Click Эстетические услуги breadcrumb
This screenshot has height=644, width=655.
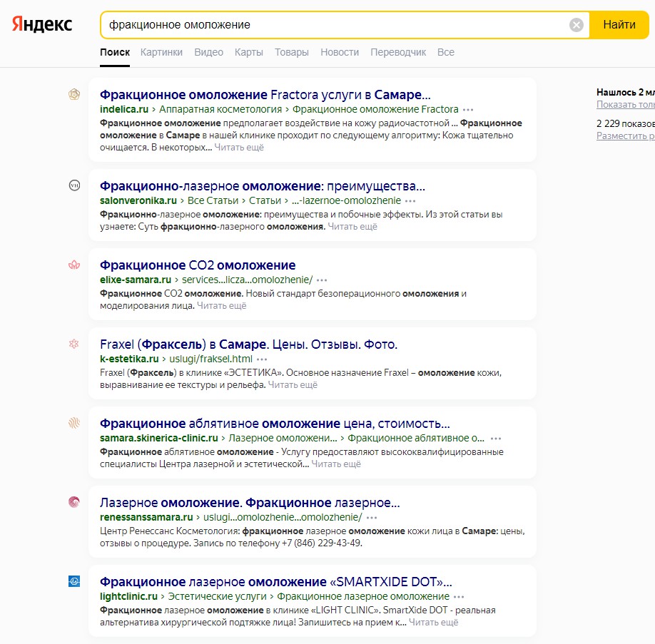pos(217,596)
